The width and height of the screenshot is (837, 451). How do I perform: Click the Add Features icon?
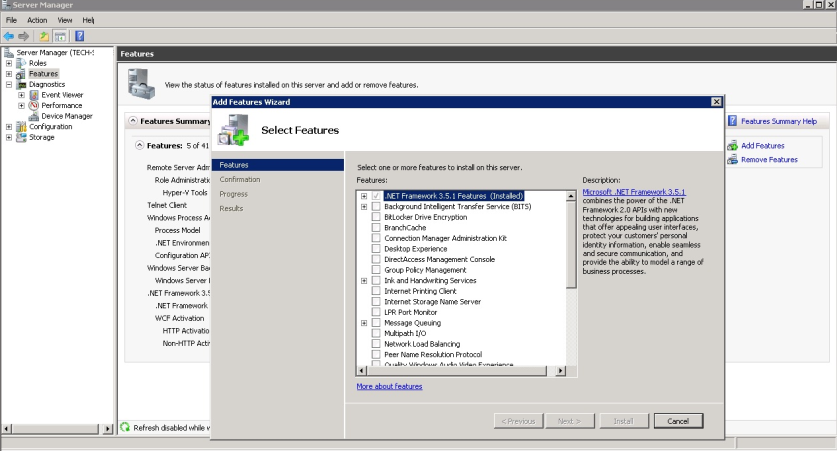coord(732,145)
